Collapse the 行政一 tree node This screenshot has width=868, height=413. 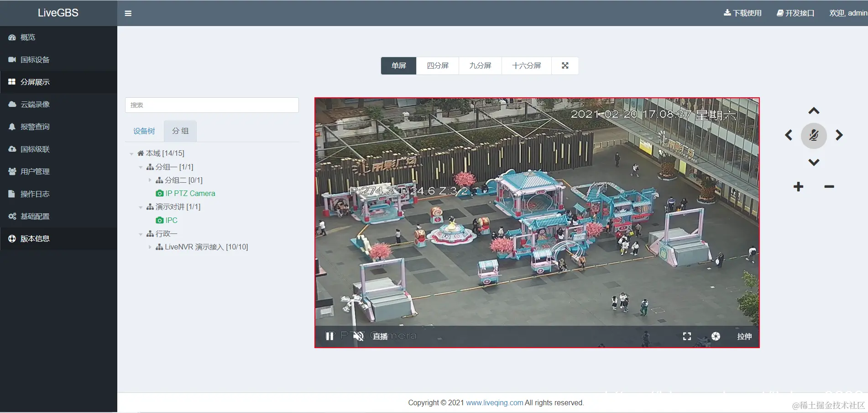click(x=141, y=234)
